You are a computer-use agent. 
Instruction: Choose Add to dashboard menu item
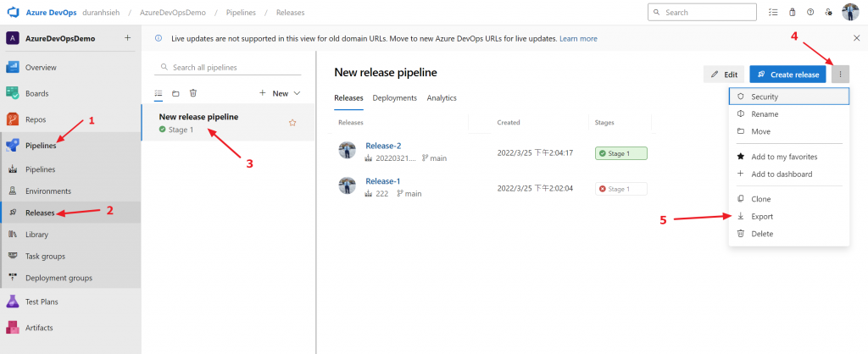point(789,174)
